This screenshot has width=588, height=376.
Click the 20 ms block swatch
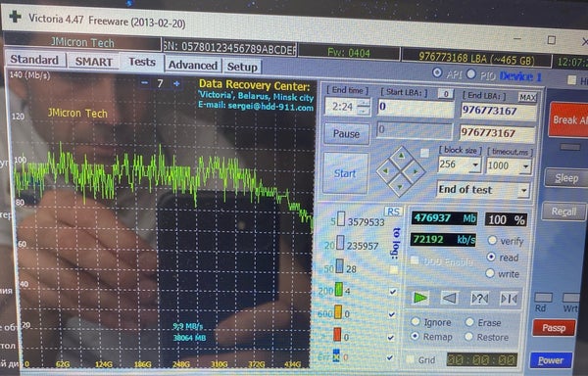pyautogui.click(x=340, y=243)
